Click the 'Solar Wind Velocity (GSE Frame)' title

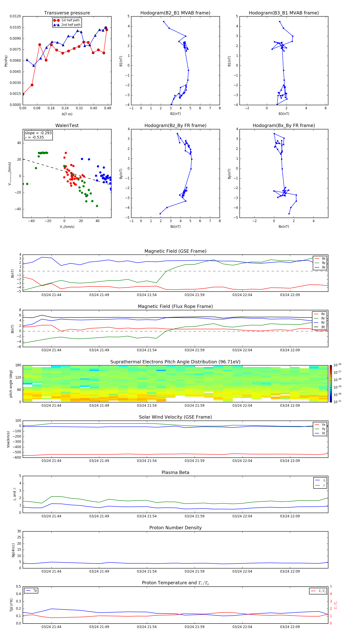click(x=175, y=417)
